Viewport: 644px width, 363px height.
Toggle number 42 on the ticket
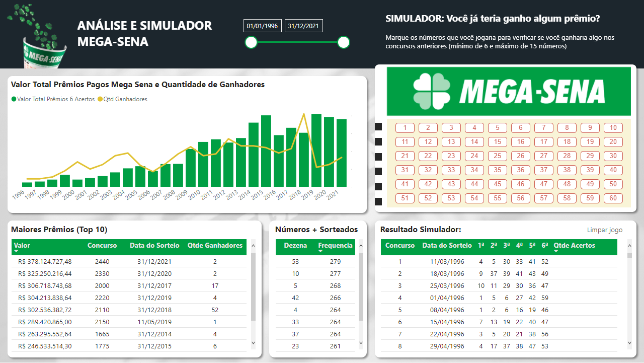[428, 184]
